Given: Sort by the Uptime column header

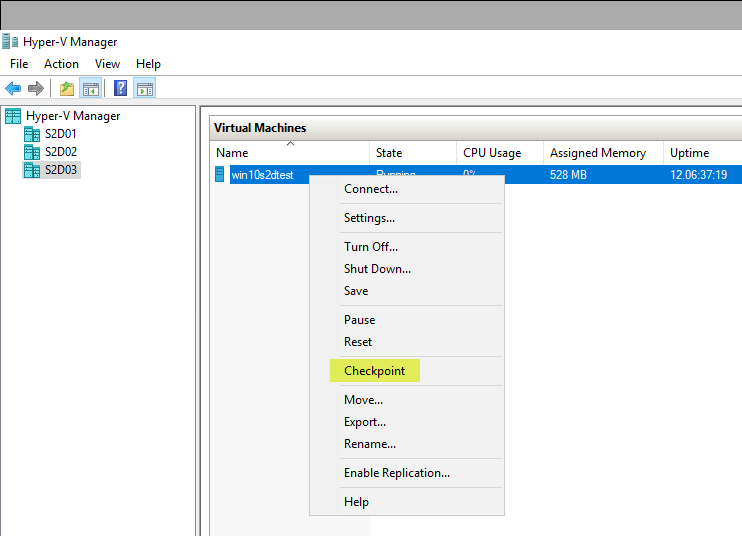Looking at the screenshot, I should pos(703,153).
